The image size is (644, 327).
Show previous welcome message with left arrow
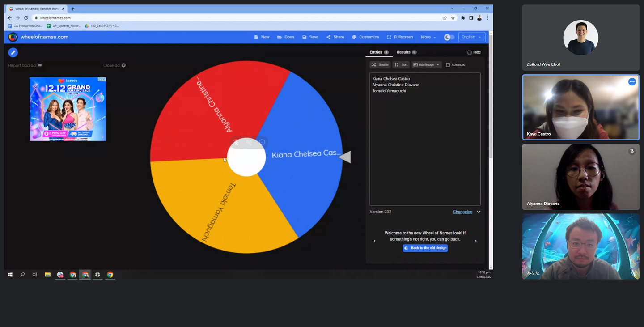click(375, 241)
